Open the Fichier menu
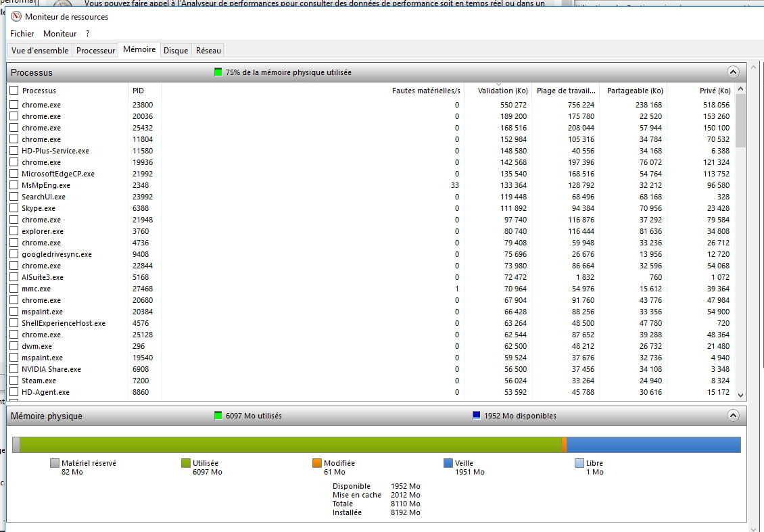764x532 pixels. pos(22,34)
